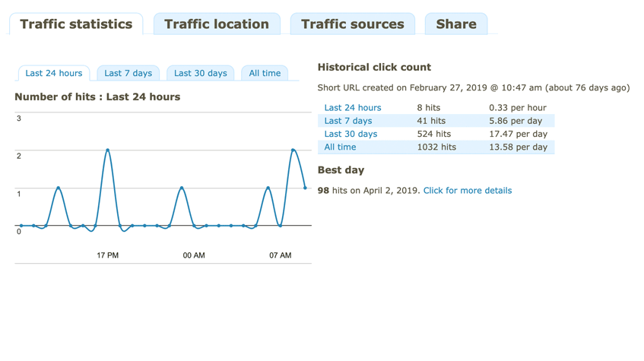This screenshot has height=361, width=644.
Task: Click the '13.58 per day' value
Action: click(518, 147)
